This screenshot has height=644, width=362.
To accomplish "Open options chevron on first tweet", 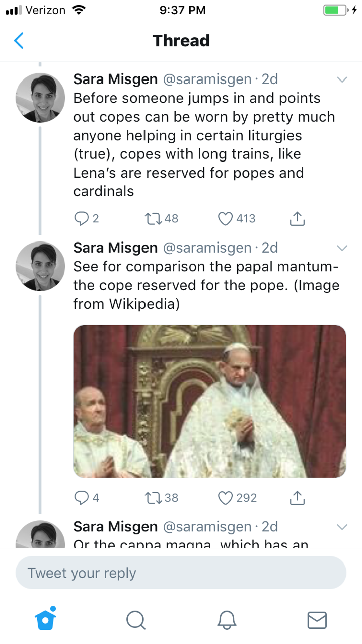I will 342,80.
